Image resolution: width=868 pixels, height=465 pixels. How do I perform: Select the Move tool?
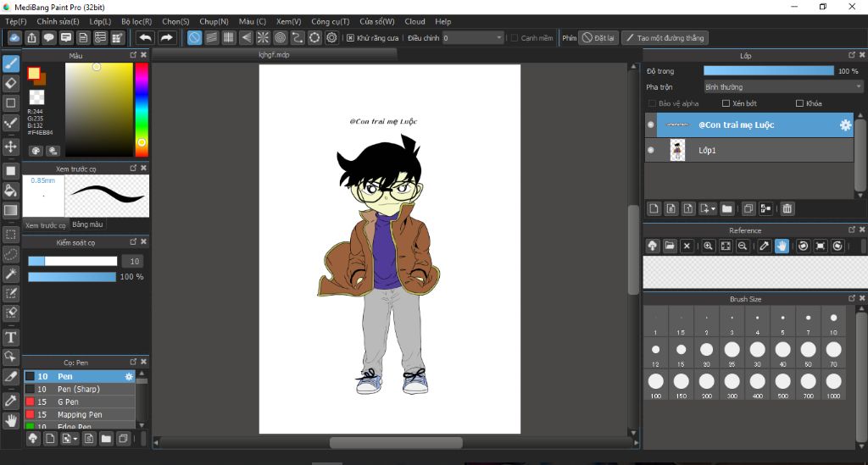pyautogui.click(x=10, y=147)
